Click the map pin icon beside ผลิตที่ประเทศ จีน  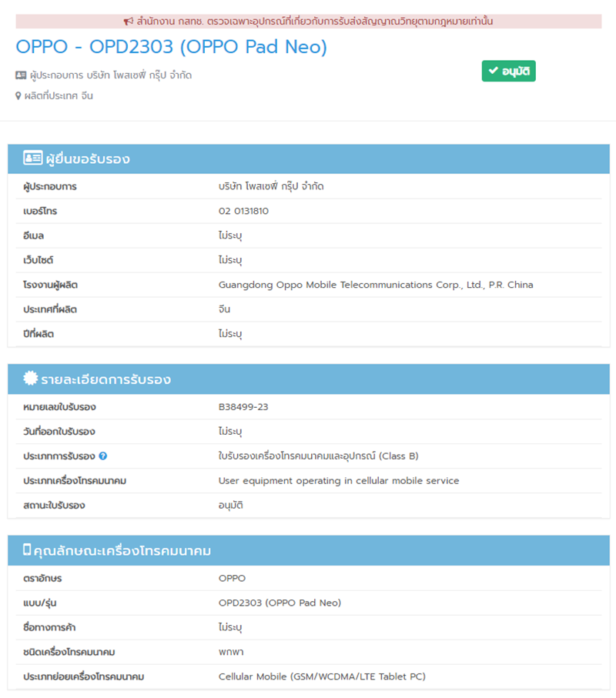click(x=18, y=96)
